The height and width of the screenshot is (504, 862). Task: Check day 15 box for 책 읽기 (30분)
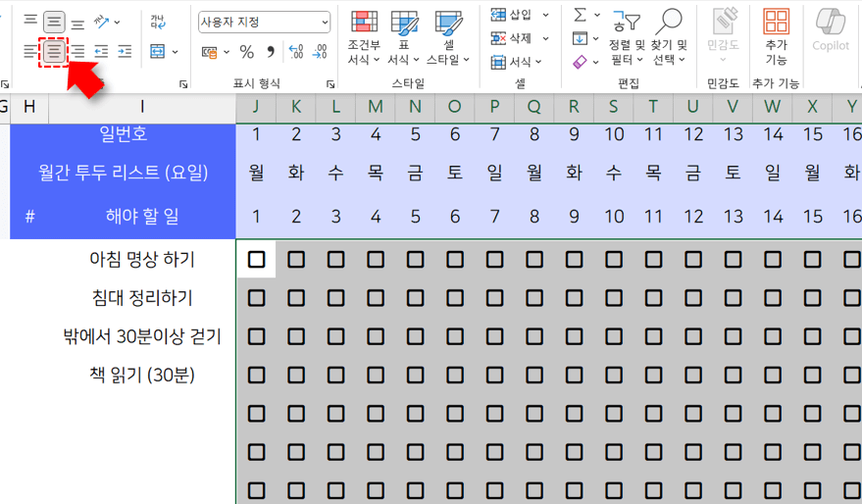(x=813, y=375)
